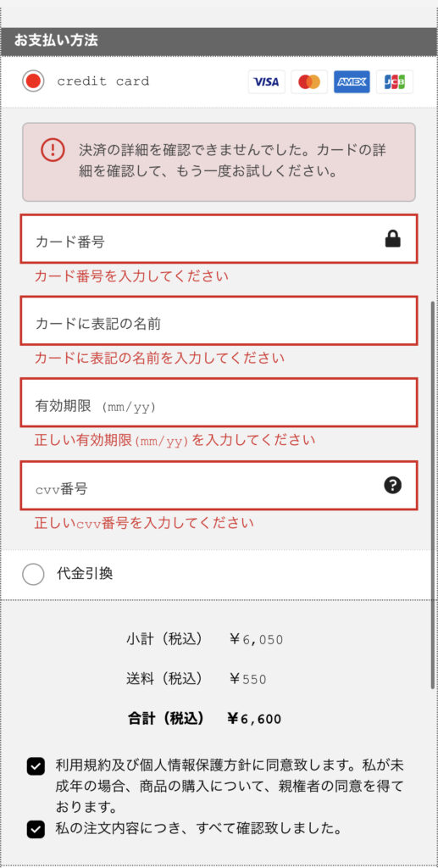Screen dimensions: 438x868
Task: Click the vertical scrollbar thumb
Action: (x=433, y=495)
